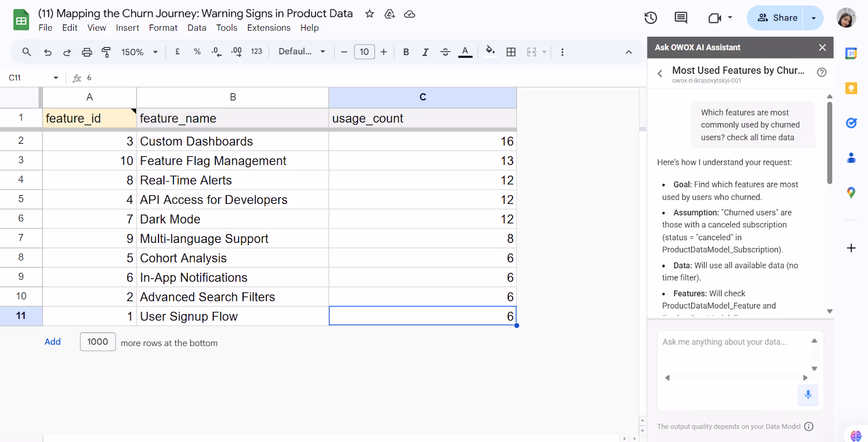
Task: Open the Share options dropdown arrow
Action: pyautogui.click(x=813, y=18)
